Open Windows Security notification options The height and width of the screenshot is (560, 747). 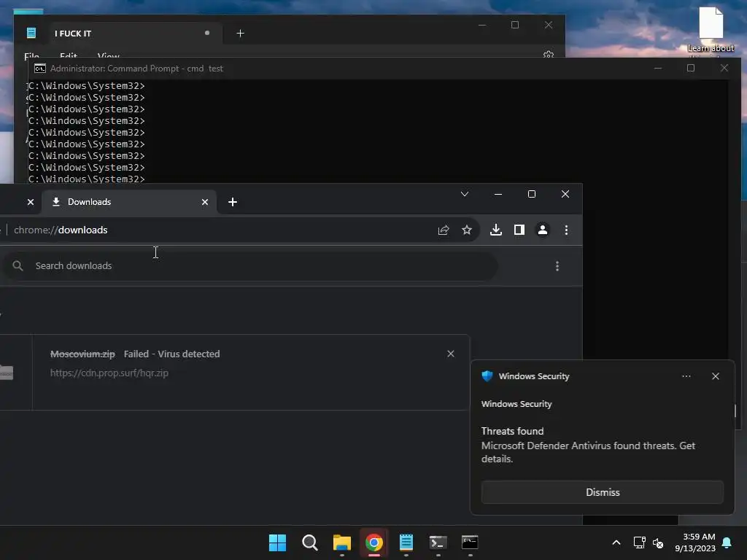(x=686, y=376)
